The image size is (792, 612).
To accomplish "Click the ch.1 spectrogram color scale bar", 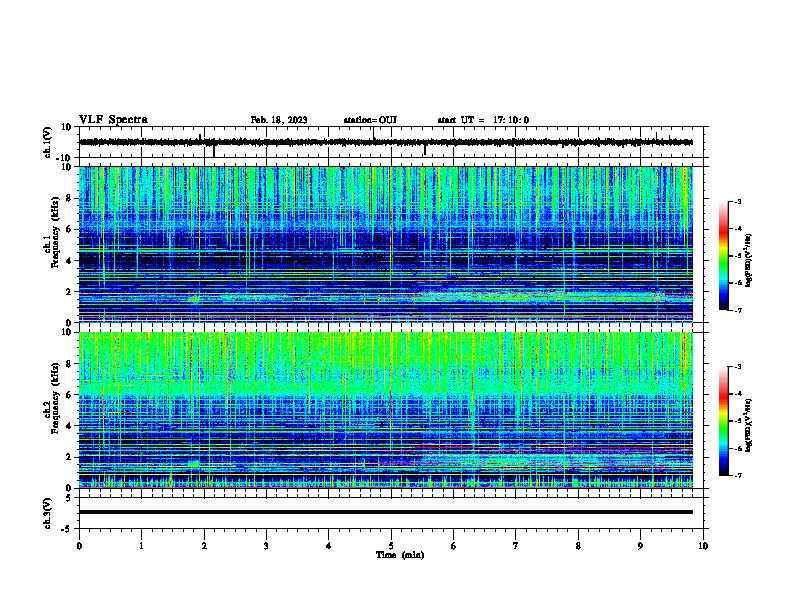I will pos(724,256).
